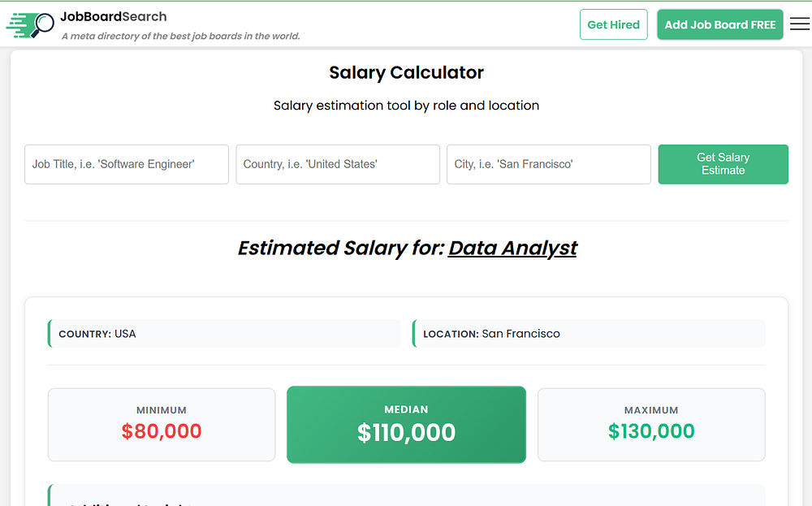Click the LOCATION: San Francisco box
Screen dimensions: 812x506
point(589,334)
